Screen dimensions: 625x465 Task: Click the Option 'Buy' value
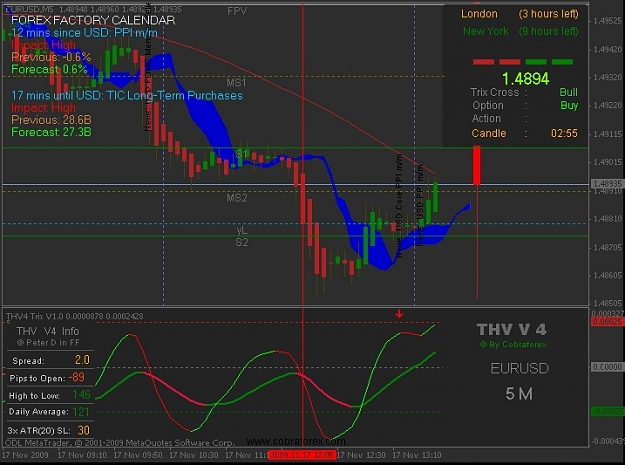569,106
